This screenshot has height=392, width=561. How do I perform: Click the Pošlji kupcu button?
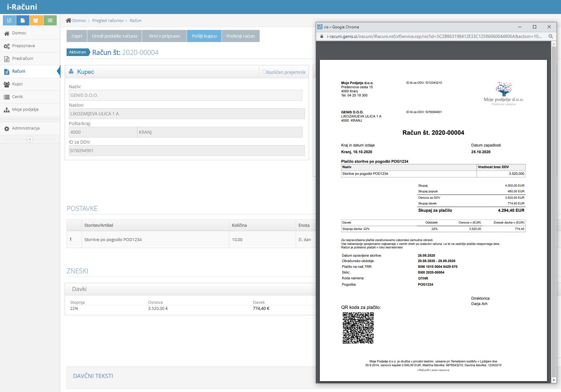tap(204, 36)
